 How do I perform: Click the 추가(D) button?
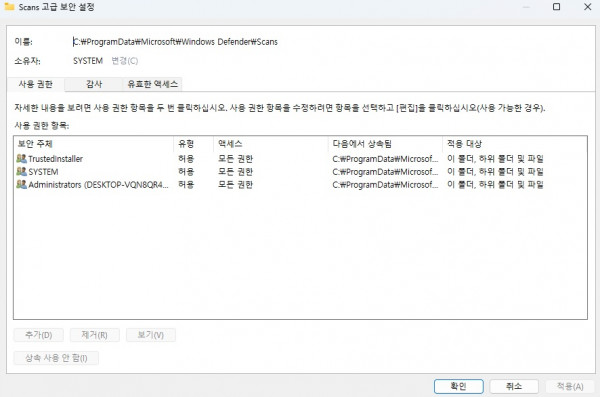point(39,335)
